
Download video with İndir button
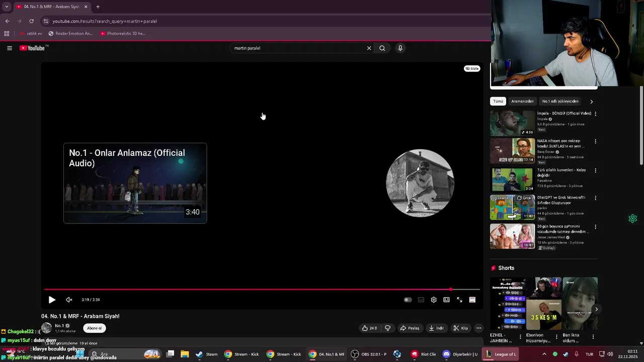pos(436,328)
